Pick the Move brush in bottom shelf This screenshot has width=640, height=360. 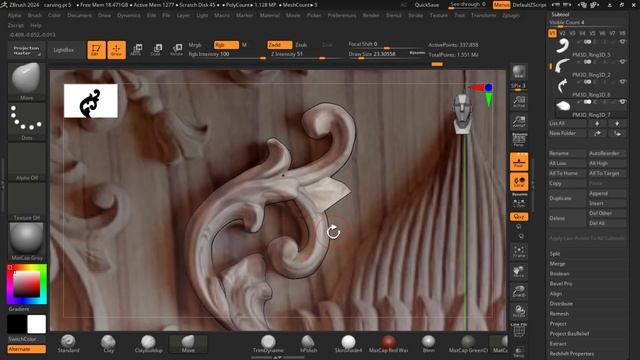[188, 343]
